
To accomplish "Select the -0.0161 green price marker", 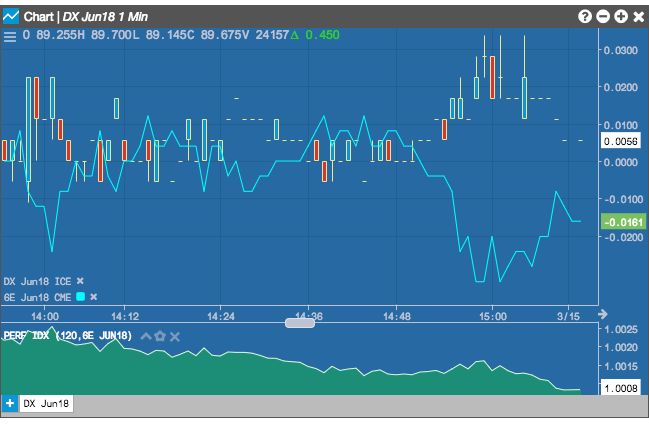I will click(x=623, y=222).
